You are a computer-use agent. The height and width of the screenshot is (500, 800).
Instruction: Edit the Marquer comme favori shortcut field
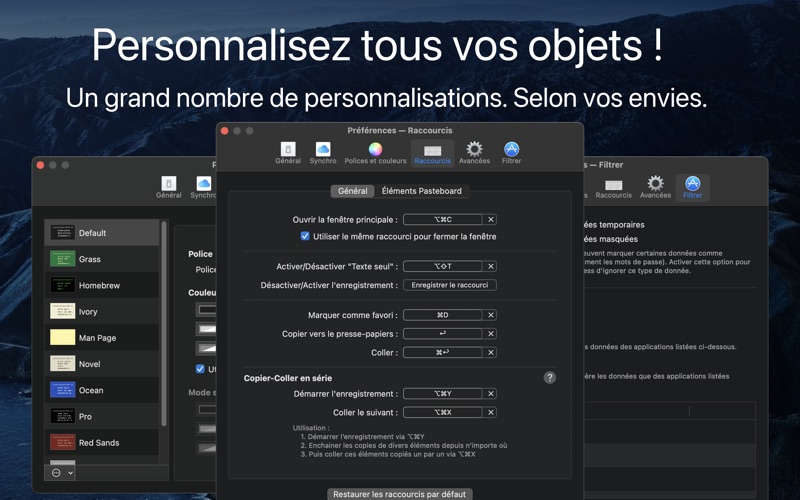(443, 315)
